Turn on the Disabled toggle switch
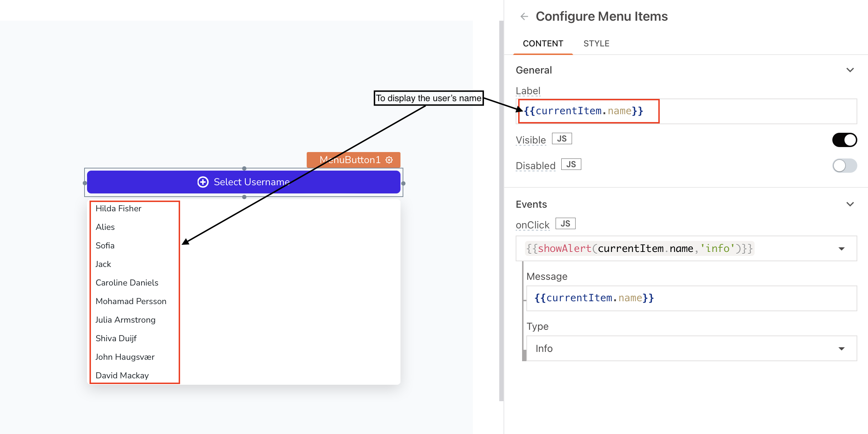868x434 pixels. coord(844,166)
